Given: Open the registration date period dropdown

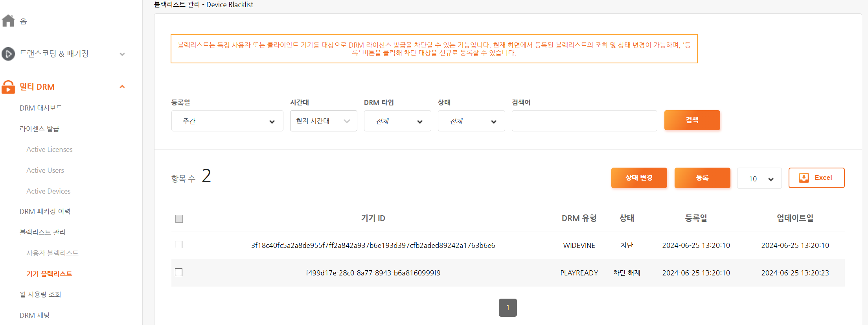Looking at the screenshot, I should click(227, 121).
